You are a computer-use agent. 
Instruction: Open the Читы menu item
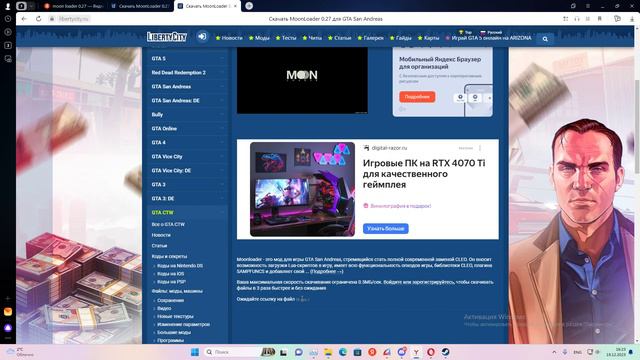(x=312, y=38)
